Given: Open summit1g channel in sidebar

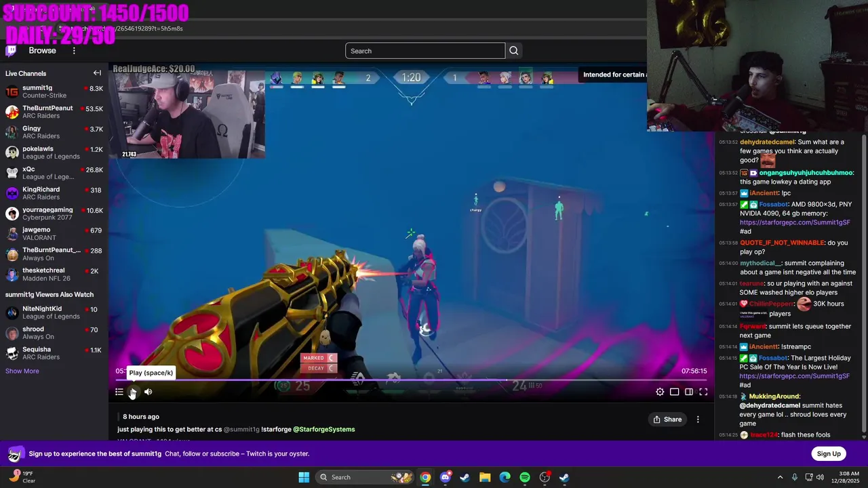Looking at the screenshot, I should pos(54,91).
